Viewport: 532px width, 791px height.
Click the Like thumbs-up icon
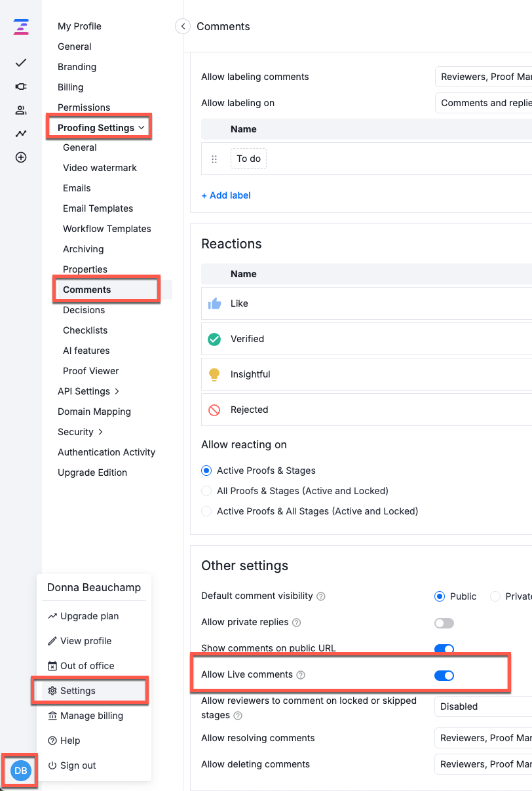(x=214, y=303)
